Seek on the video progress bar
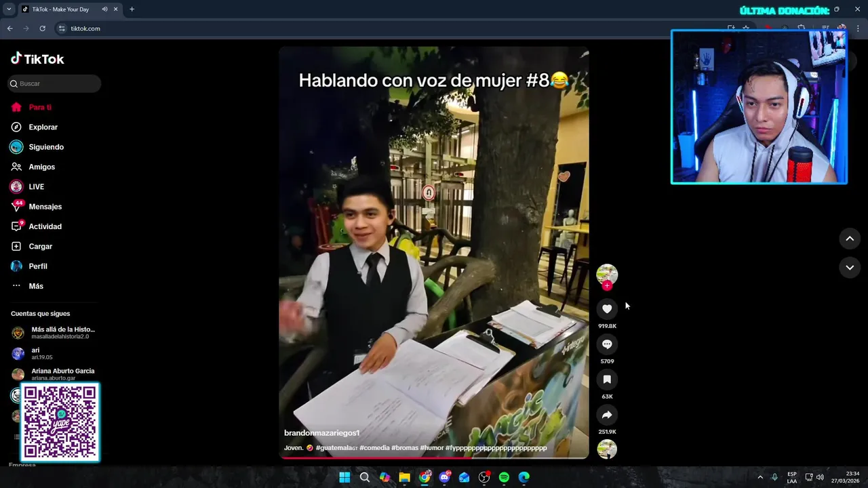868x488 pixels. coord(434,457)
